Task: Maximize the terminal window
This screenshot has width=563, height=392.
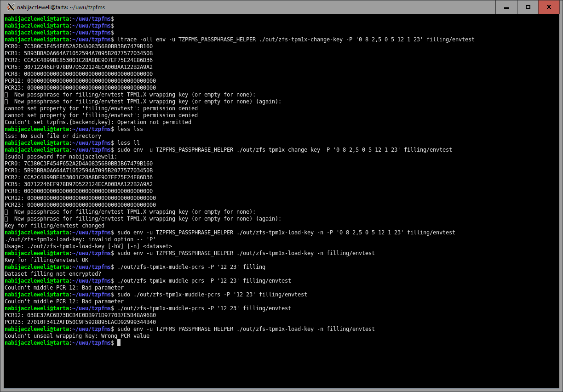Action: coord(528,7)
